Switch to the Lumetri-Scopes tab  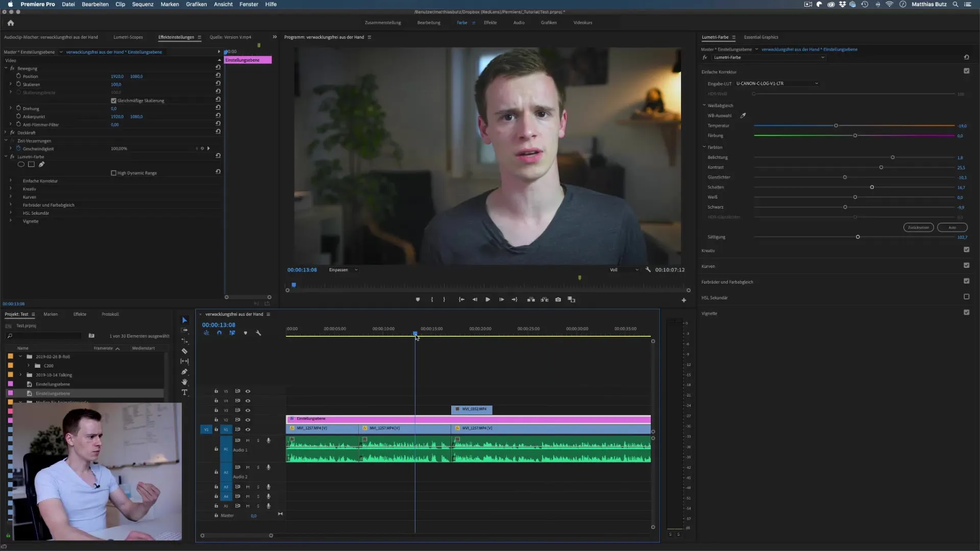point(128,37)
